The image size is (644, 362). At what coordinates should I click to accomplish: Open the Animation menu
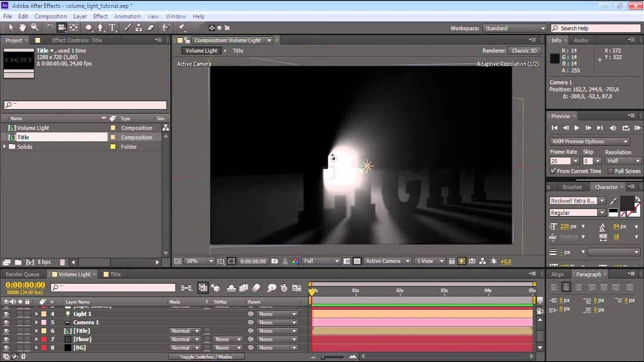coord(127,17)
